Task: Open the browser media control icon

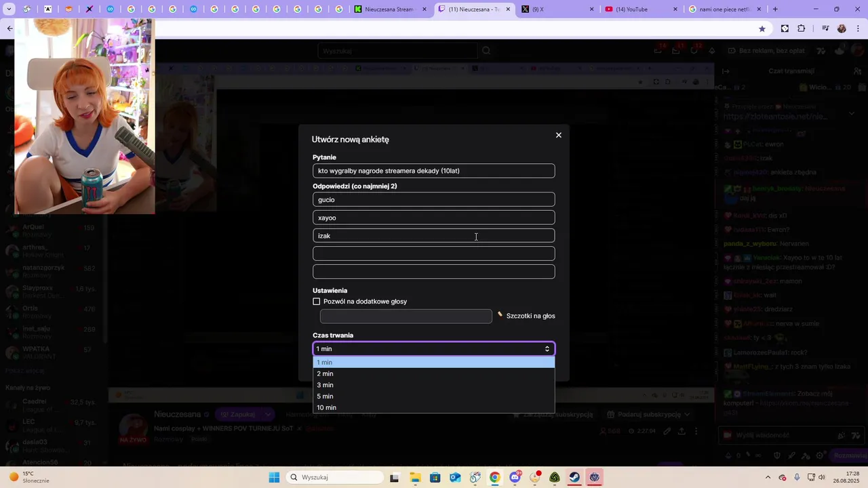Action: click(x=825, y=28)
